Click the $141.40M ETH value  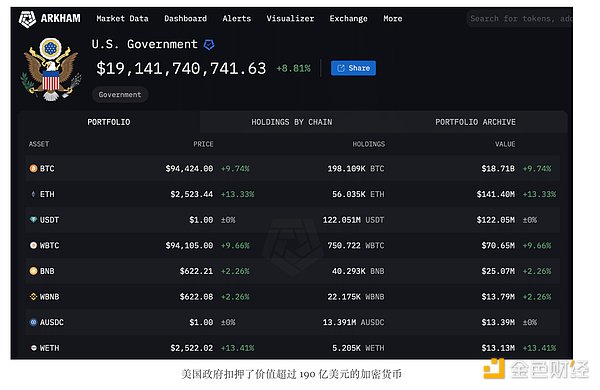[496, 194]
